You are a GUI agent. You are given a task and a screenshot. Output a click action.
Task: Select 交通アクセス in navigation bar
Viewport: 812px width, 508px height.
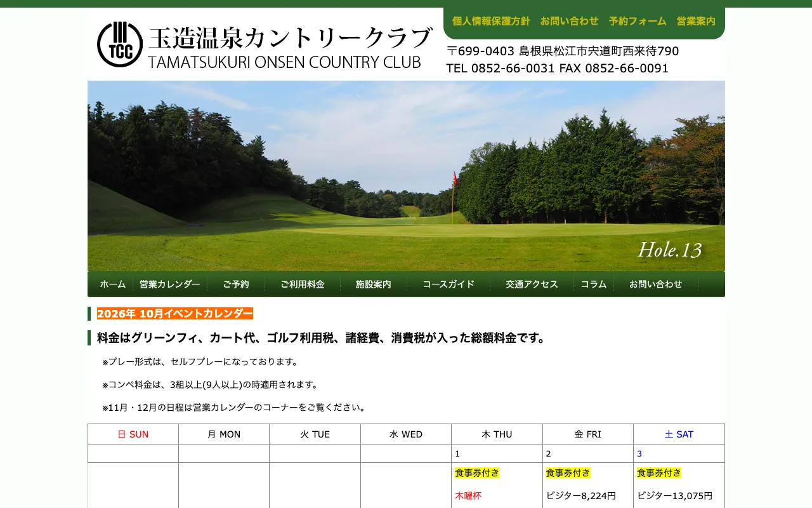(532, 284)
